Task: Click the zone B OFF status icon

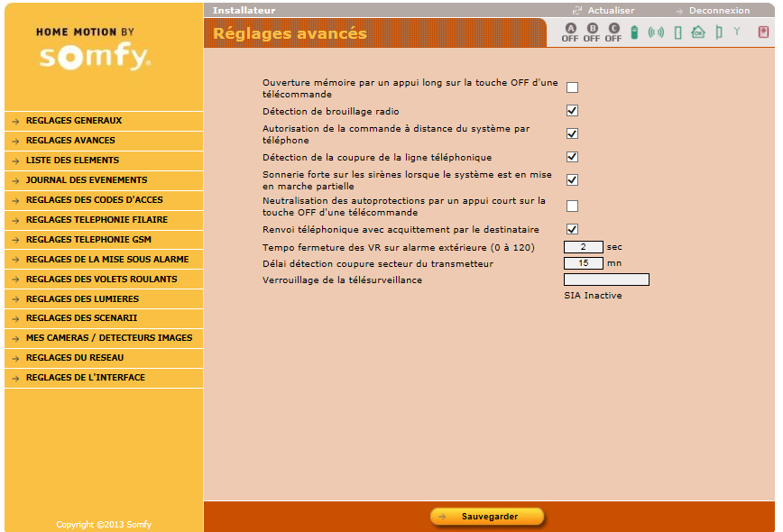Action: pyautogui.click(x=592, y=33)
